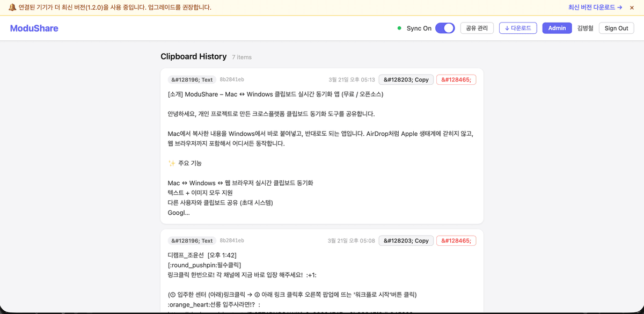
Task: Click the 7 items count label
Action: pyautogui.click(x=241, y=57)
